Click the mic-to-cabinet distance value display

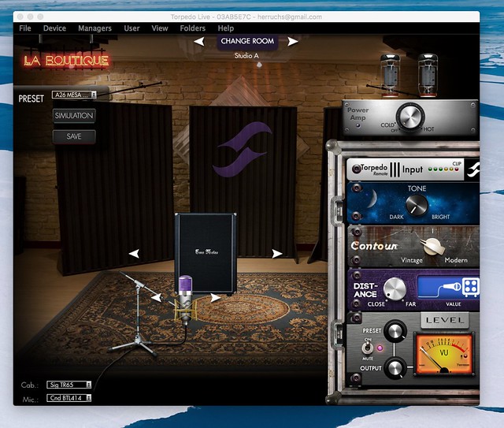tap(448, 287)
